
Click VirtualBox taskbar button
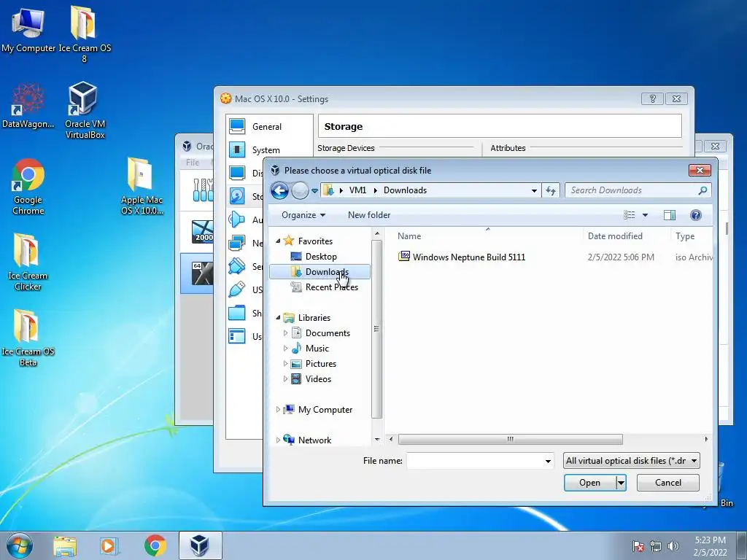[x=200, y=545]
